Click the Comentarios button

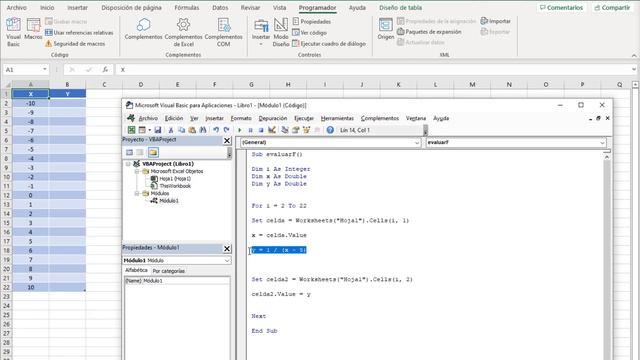561,8
